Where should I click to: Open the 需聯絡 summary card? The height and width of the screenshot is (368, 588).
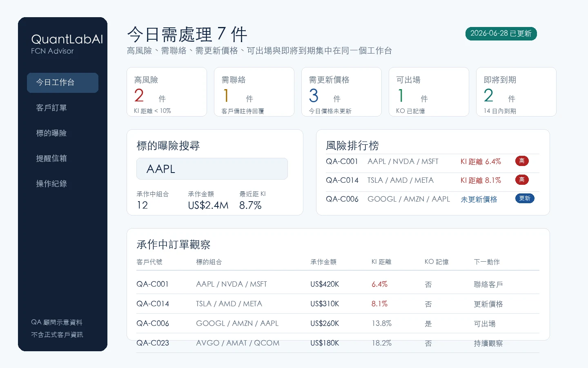coord(254,92)
